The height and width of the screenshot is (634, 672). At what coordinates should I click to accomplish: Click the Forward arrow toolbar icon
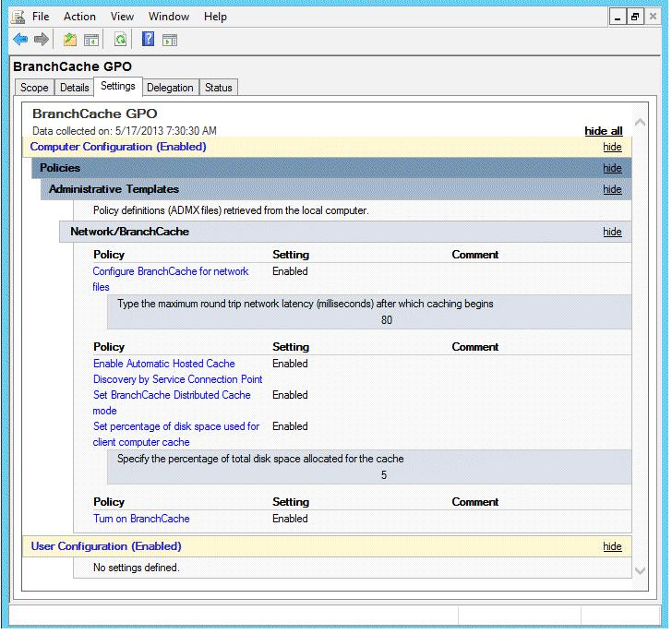pos(42,39)
